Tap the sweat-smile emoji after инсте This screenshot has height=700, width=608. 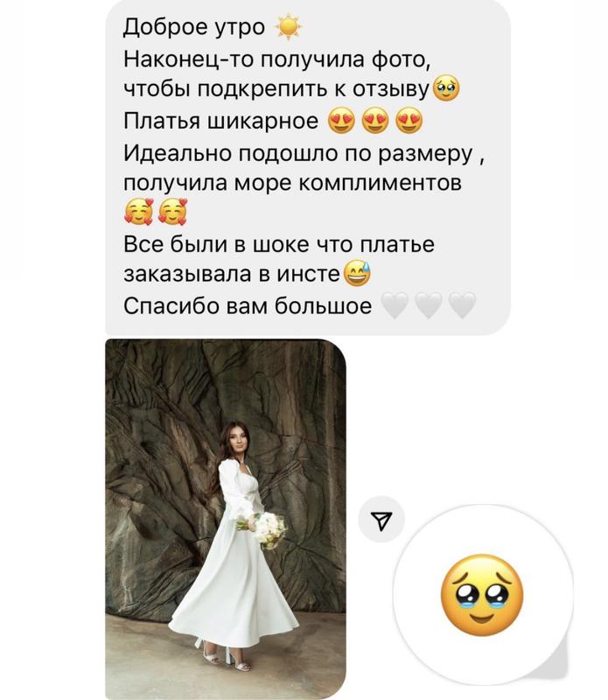(x=356, y=273)
